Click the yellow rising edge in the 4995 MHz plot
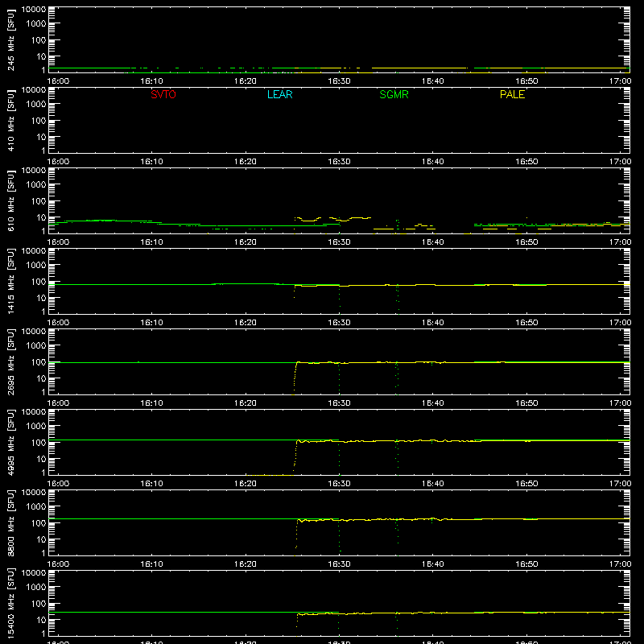 click(x=295, y=456)
